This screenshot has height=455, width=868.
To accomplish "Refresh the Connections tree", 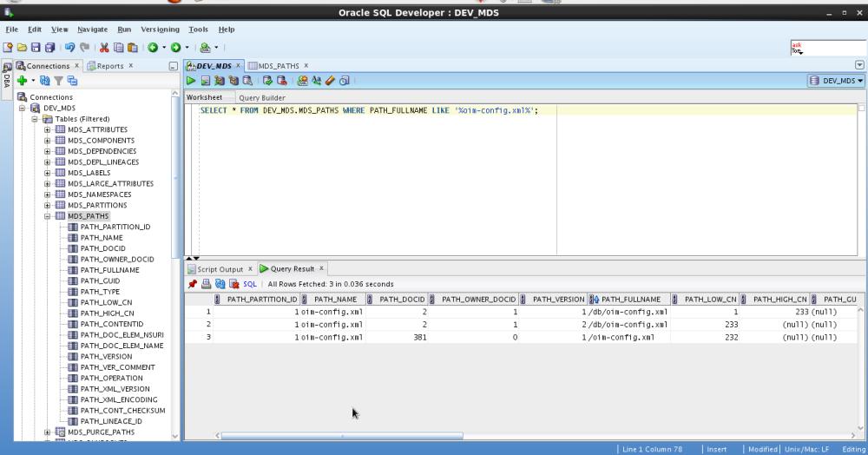I will click(45, 81).
